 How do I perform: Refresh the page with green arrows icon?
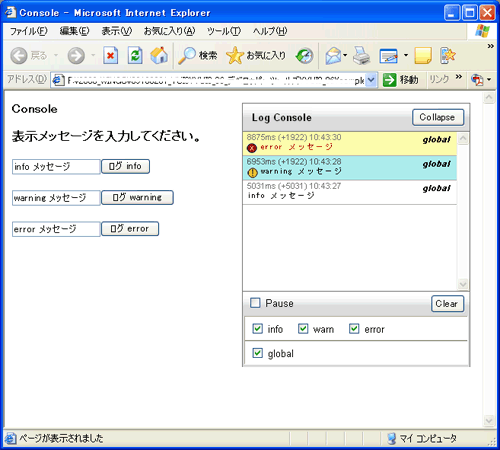(x=135, y=55)
